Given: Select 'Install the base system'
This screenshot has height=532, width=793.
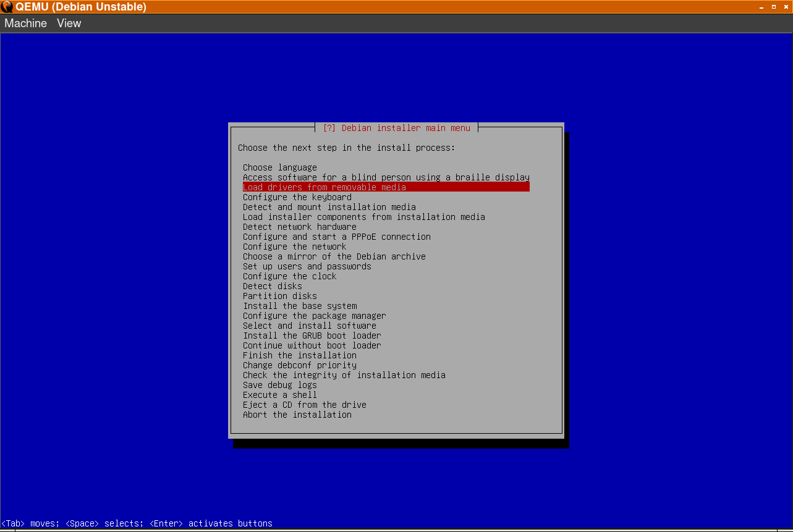Looking at the screenshot, I should (300, 306).
